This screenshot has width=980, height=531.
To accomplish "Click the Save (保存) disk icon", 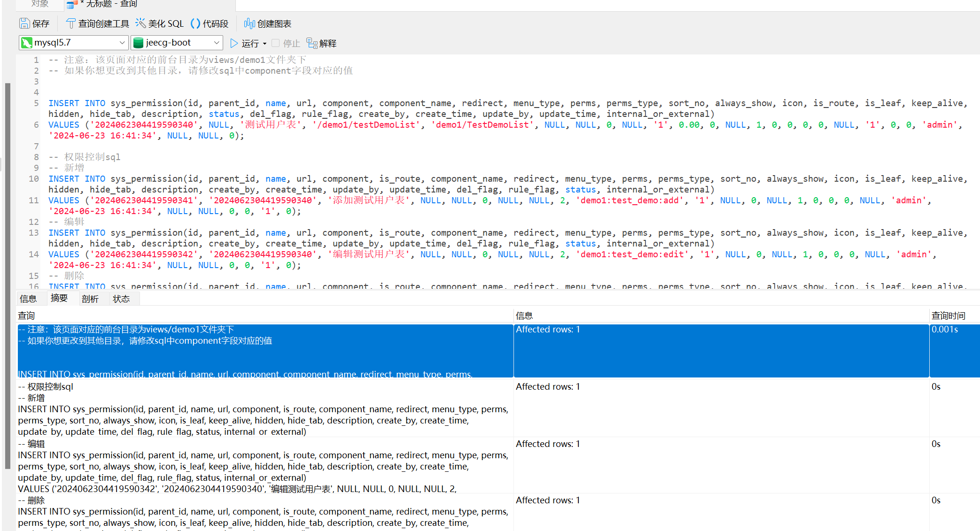I will 24,23.
